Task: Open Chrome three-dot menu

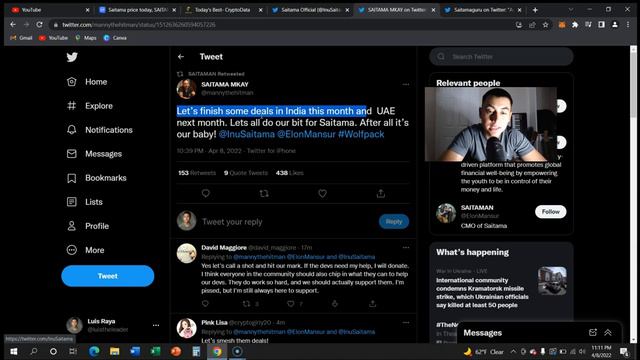Action: pyautogui.click(x=628, y=25)
